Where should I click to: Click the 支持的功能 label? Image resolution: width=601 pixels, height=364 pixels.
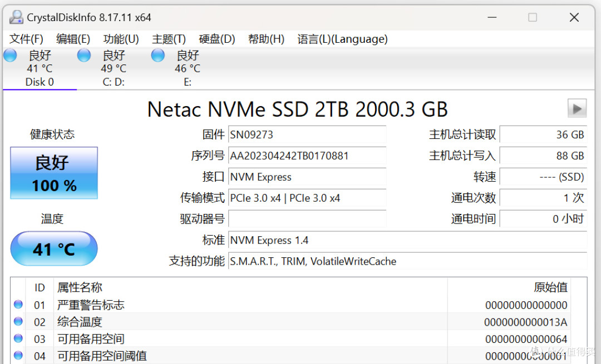click(x=197, y=261)
